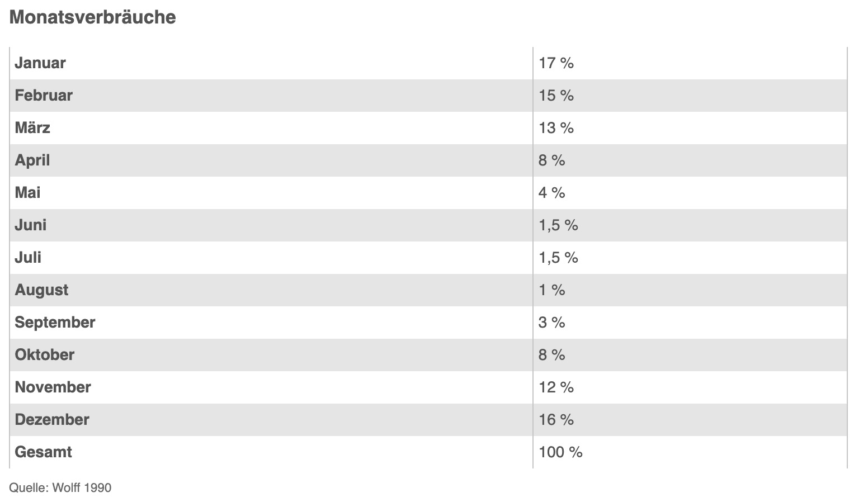Image resolution: width=868 pixels, height=502 pixels.
Task: Select the März row label
Action: click(32, 127)
